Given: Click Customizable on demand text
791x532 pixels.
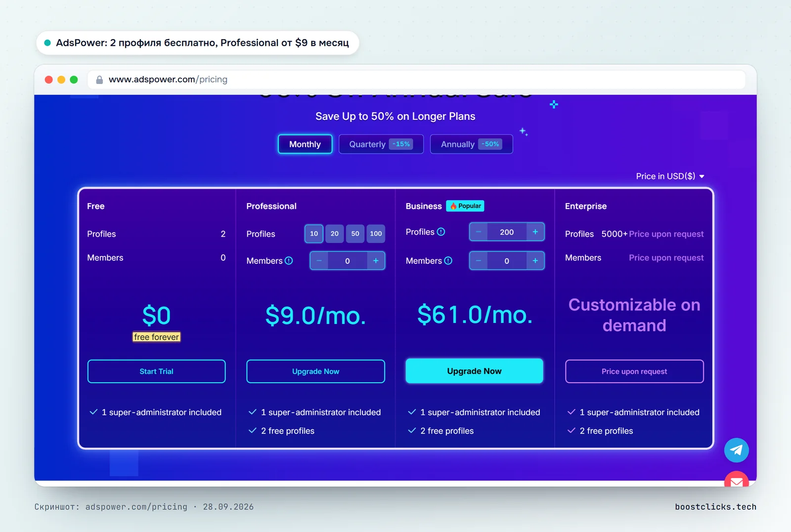Looking at the screenshot, I should (634, 315).
